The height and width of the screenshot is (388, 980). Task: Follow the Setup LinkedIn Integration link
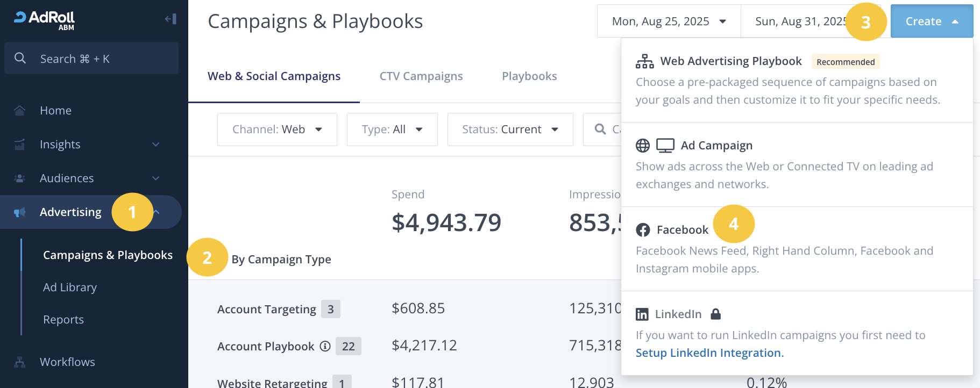point(709,353)
